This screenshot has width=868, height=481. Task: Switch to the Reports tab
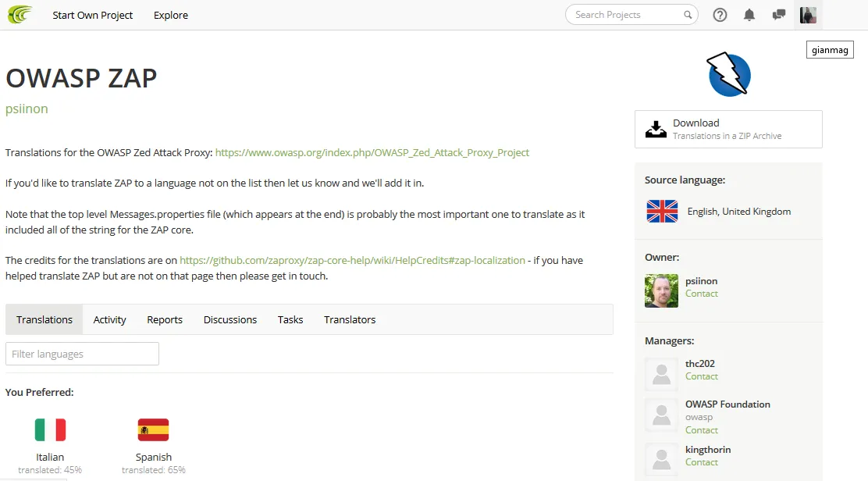[x=165, y=319]
